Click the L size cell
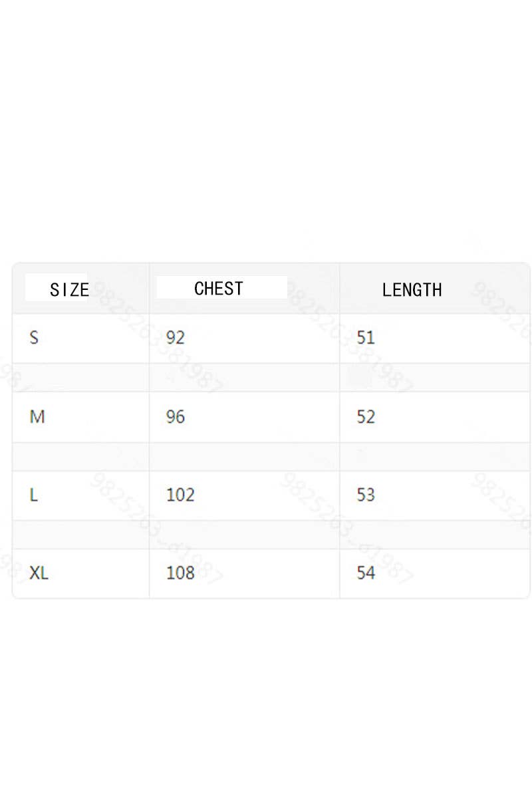This screenshot has height=798, width=532. coord(34,495)
